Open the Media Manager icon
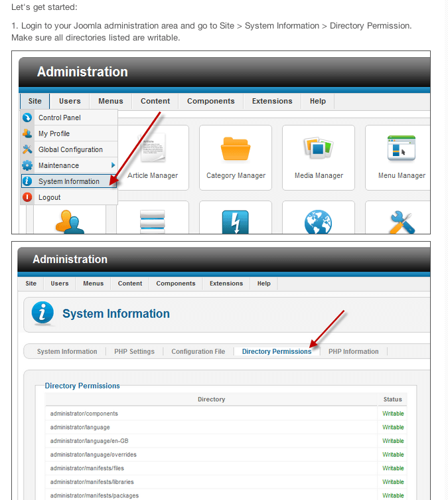448x500 pixels. (x=319, y=147)
